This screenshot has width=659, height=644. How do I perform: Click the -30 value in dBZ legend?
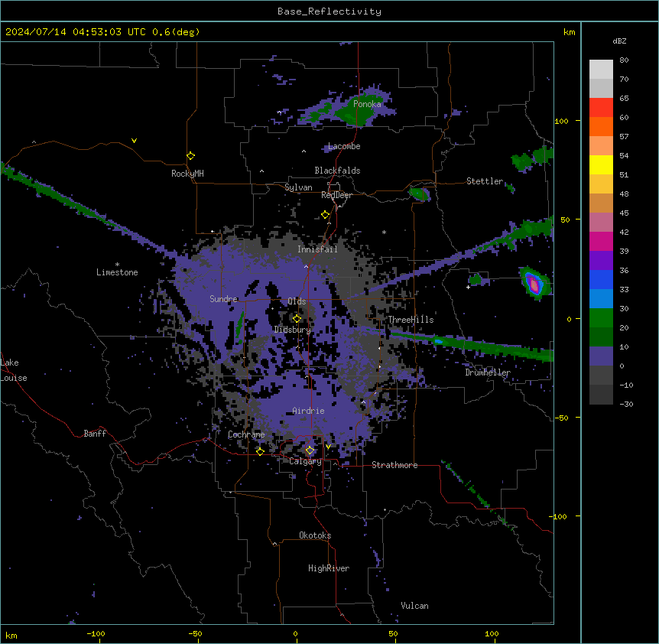626,405
